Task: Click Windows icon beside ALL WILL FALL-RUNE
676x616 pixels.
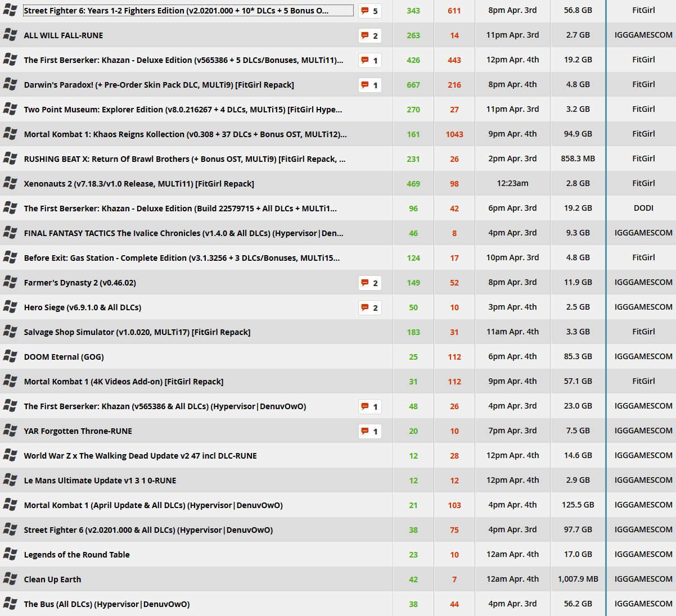Action: 10,35
